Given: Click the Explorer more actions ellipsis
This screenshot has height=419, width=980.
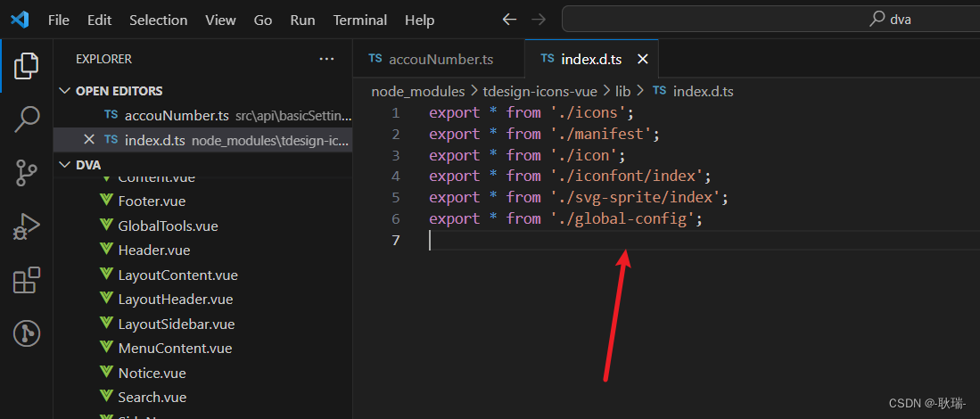Looking at the screenshot, I should click(x=327, y=60).
